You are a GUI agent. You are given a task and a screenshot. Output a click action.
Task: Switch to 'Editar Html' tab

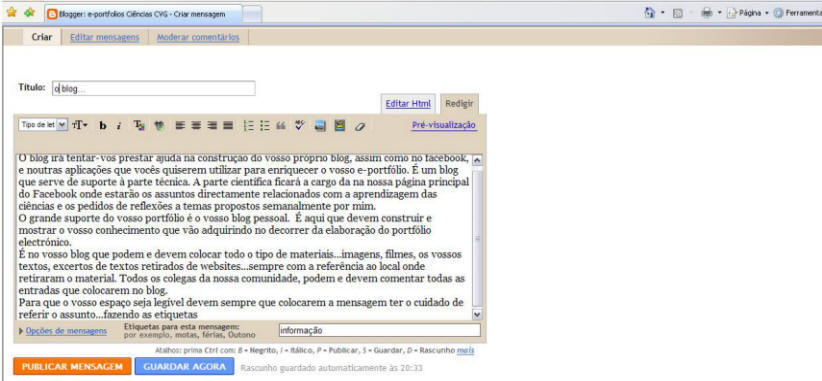[x=408, y=104]
